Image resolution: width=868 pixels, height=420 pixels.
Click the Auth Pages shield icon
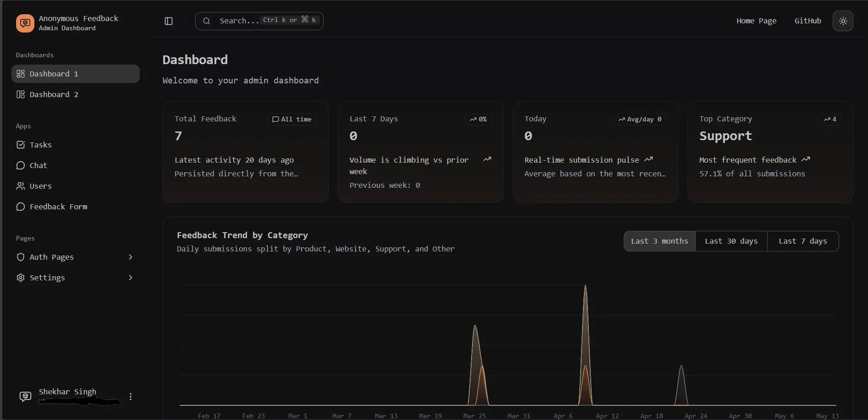21,257
